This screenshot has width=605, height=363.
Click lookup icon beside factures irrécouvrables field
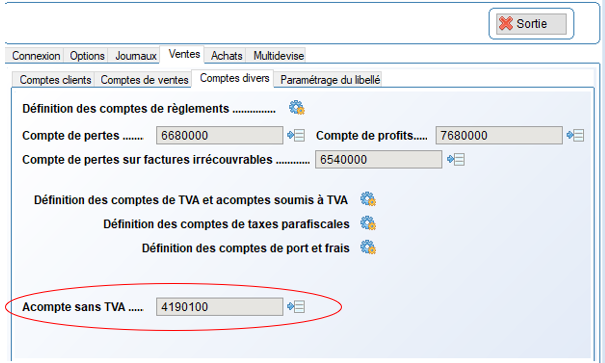[x=456, y=159]
